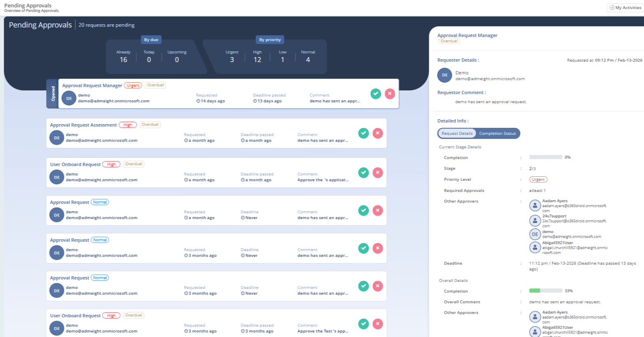Open the My Activities panel
This screenshot has height=337, width=644.
pyautogui.click(x=624, y=7)
